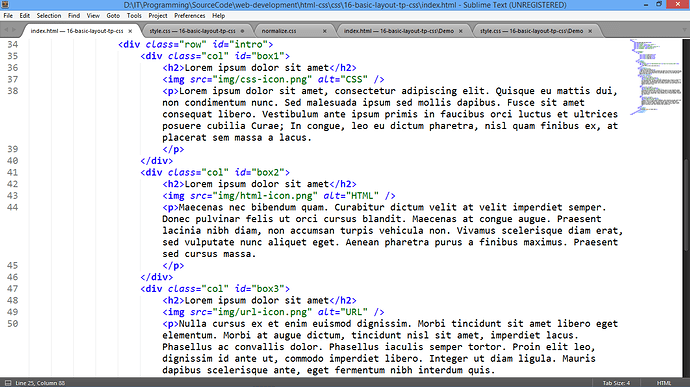
Task: Click the h2 heading on line 36
Action: [260, 68]
